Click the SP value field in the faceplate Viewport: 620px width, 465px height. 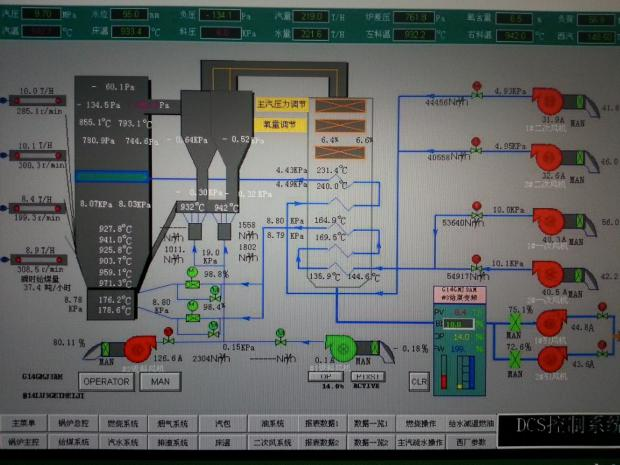(458, 324)
